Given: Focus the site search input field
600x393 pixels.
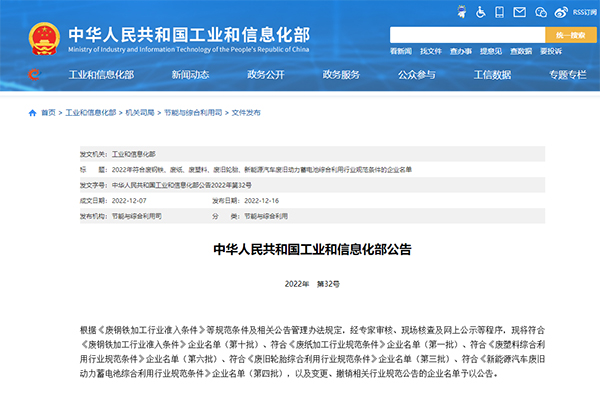Looking at the screenshot, I should coord(467,35).
